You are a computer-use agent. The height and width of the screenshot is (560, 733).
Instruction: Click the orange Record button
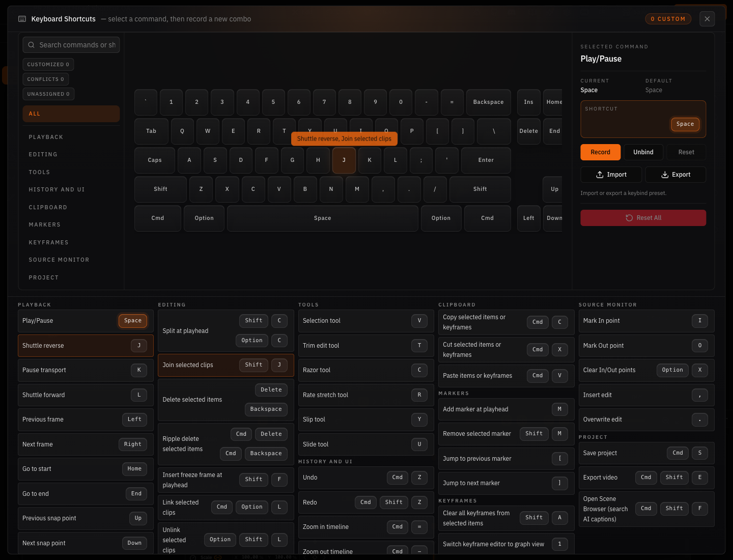[601, 152]
